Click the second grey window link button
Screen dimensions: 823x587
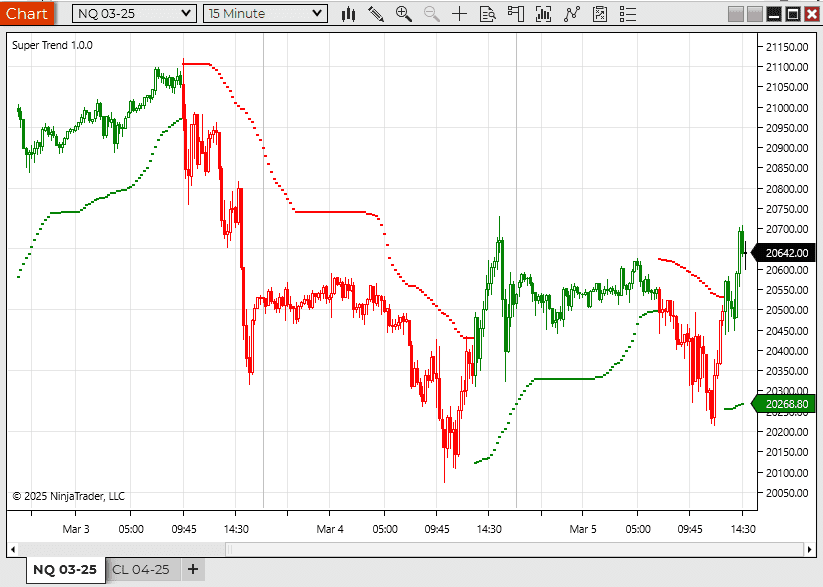point(755,14)
